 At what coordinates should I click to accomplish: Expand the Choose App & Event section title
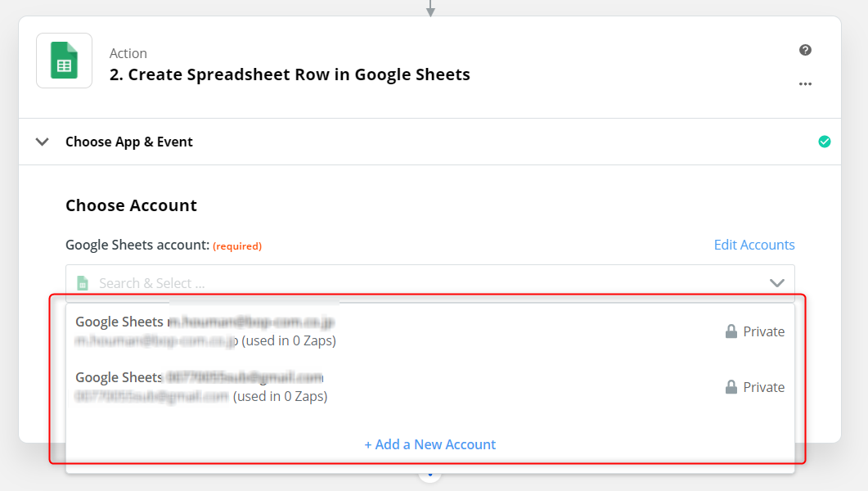tap(129, 142)
